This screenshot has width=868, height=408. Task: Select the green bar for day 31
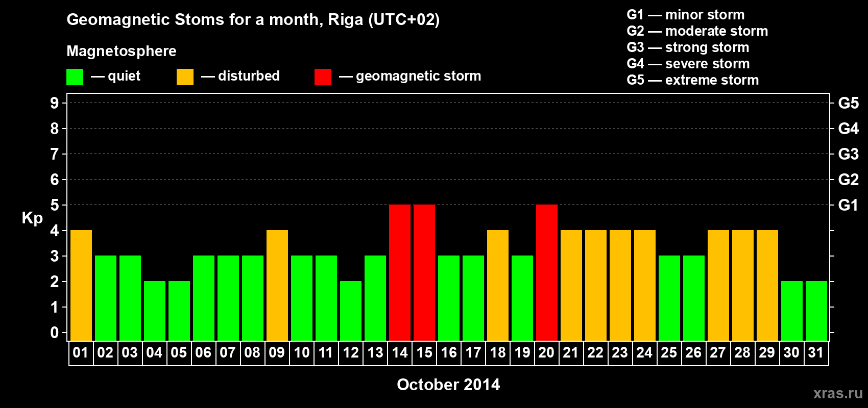(x=816, y=311)
